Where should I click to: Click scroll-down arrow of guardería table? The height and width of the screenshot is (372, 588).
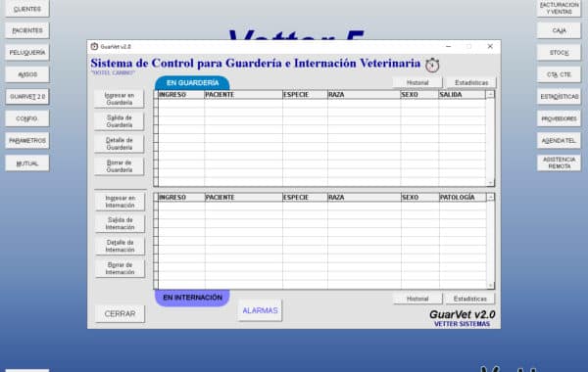[x=490, y=182]
